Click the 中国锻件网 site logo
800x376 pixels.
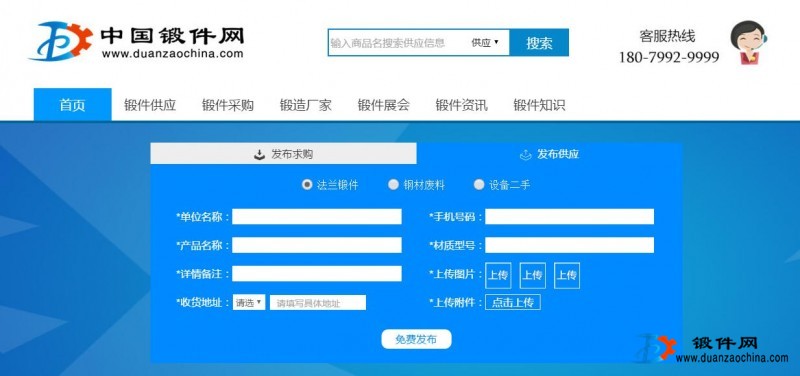click(137, 41)
